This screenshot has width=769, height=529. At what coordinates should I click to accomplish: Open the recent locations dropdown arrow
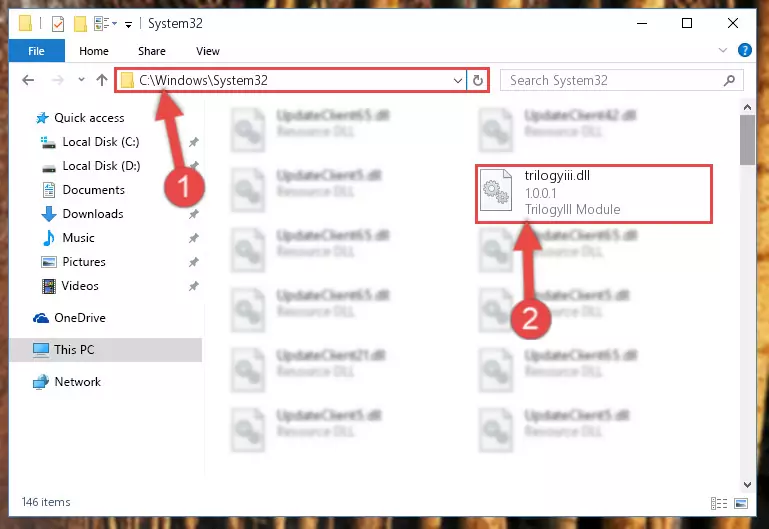[x=81, y=79]
